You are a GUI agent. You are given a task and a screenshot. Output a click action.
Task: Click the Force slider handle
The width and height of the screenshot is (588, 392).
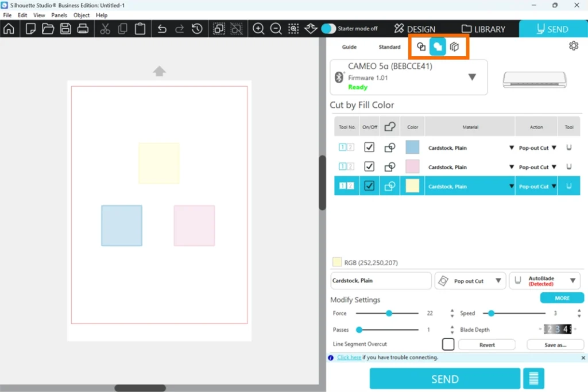[389, 313]
